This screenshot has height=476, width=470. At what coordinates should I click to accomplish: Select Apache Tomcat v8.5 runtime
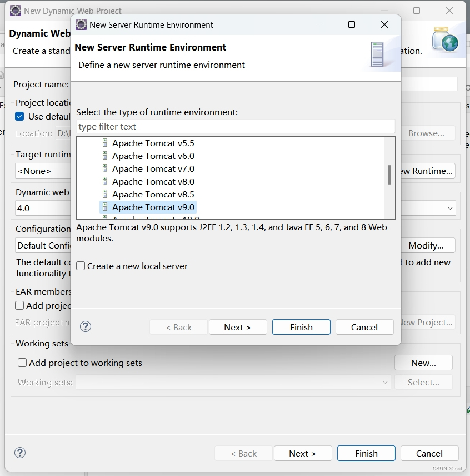point(153,194)
